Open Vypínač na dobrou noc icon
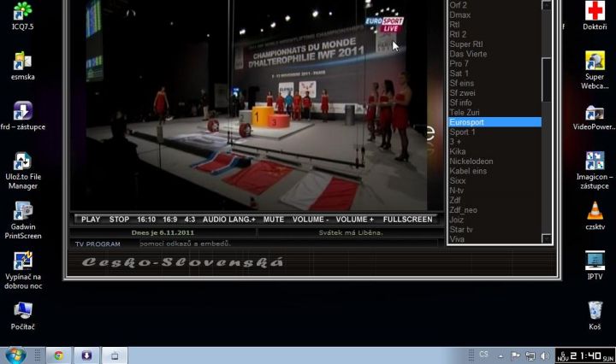Screen dimensions: 616x364 pyautogui.click(x=22, y=271)
